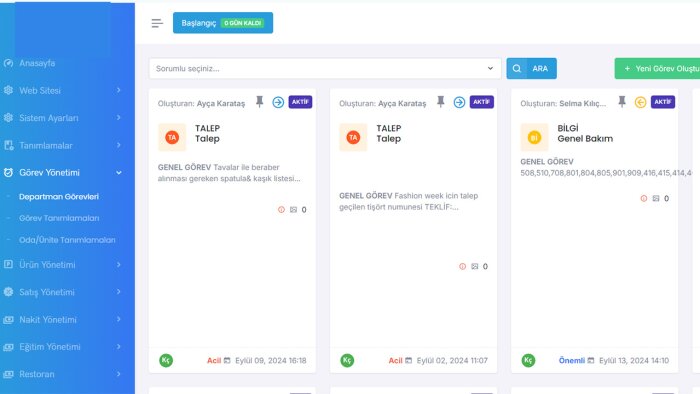Image resolution: width=700 pixels, height=394 pixels.
Task: Click blue arrow icon on Tavalar card
Action: click(278, 102)
